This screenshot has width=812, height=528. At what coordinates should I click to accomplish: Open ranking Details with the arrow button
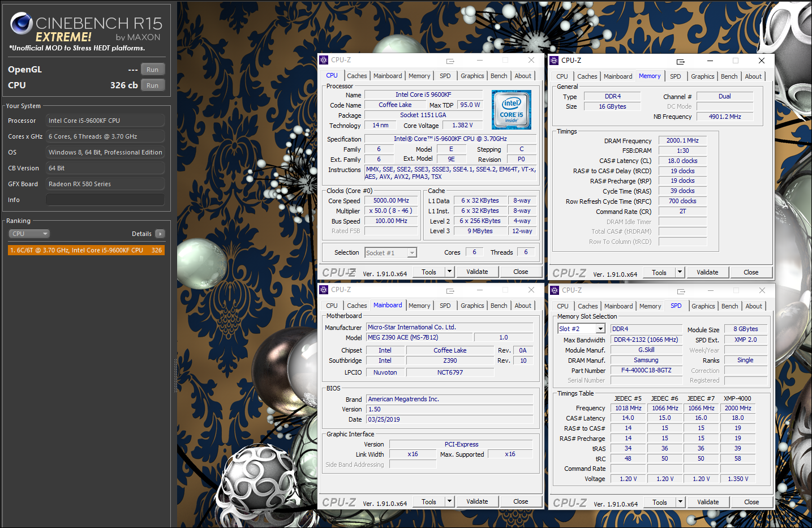coord(160,234)
